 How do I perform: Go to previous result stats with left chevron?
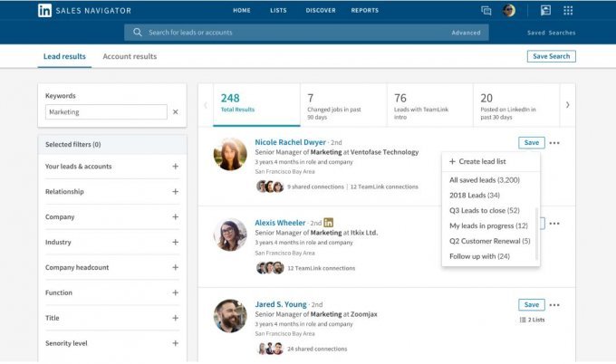206,105
